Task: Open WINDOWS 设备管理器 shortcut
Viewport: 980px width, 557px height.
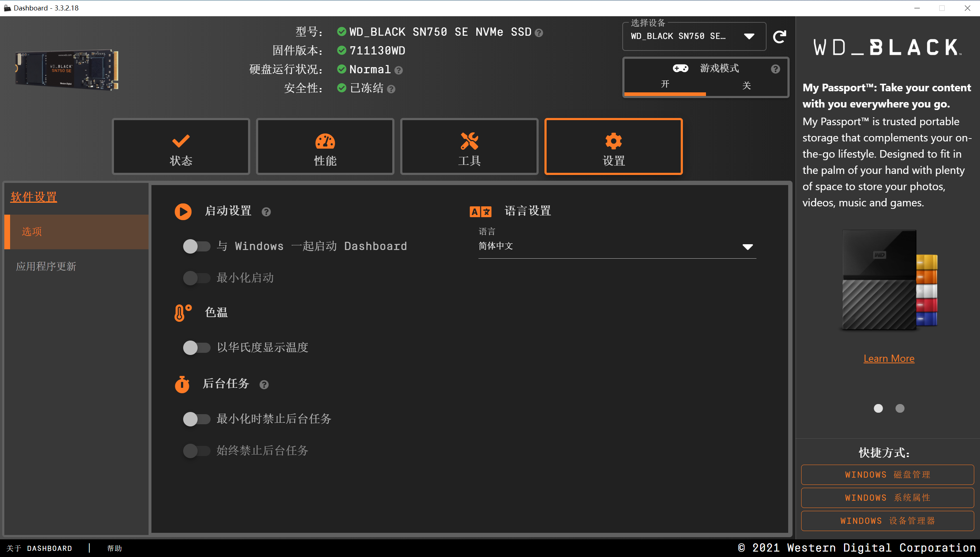Action: click(x=887, y=521)
